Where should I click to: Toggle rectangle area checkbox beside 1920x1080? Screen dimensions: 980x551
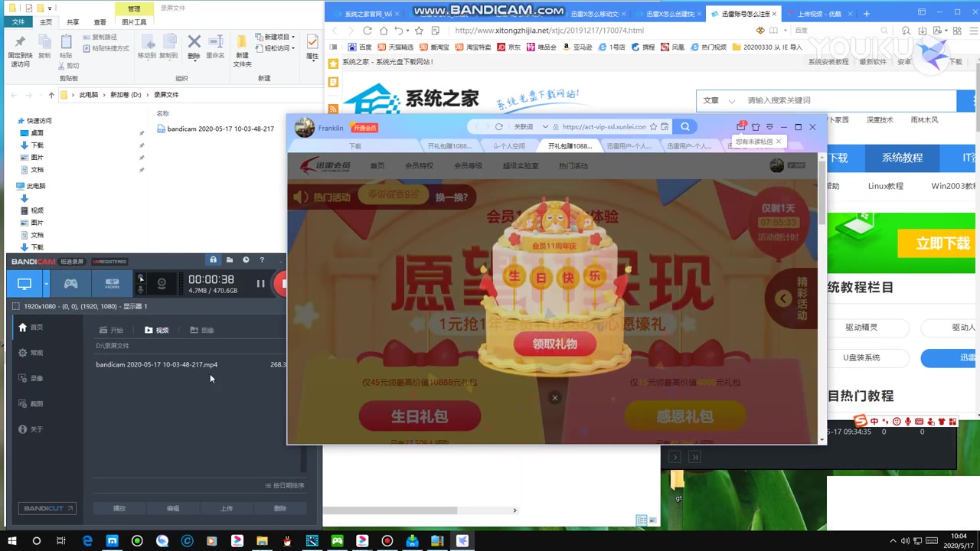[x=16, y=306]
